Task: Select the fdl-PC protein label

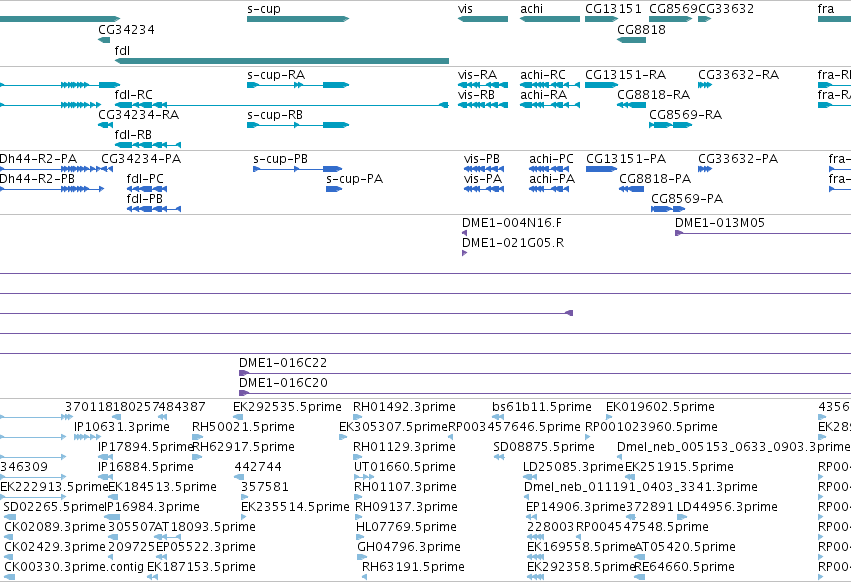Action: pos(145,179)
